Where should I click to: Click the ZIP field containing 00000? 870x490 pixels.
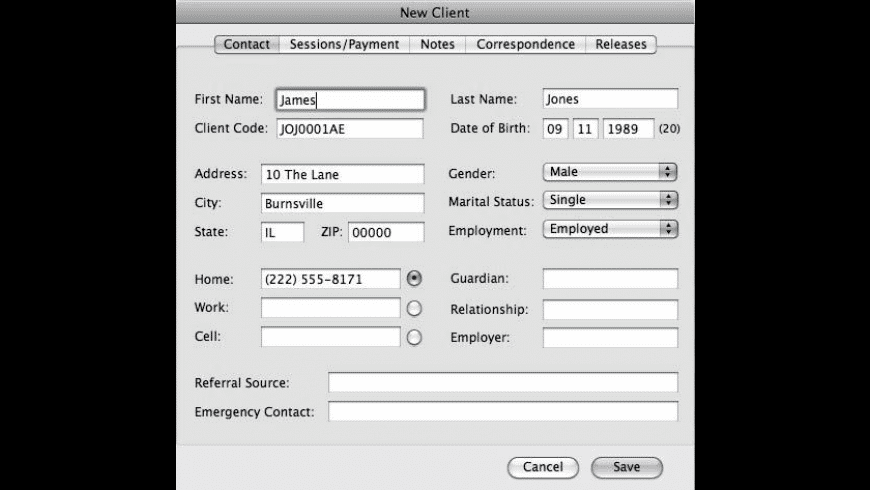click(386, 232)
